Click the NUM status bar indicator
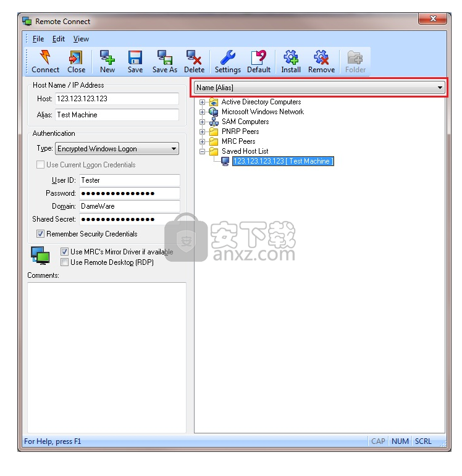Image resolution: width=462 pixels, height=476 pixels. [x=400, y=441]
